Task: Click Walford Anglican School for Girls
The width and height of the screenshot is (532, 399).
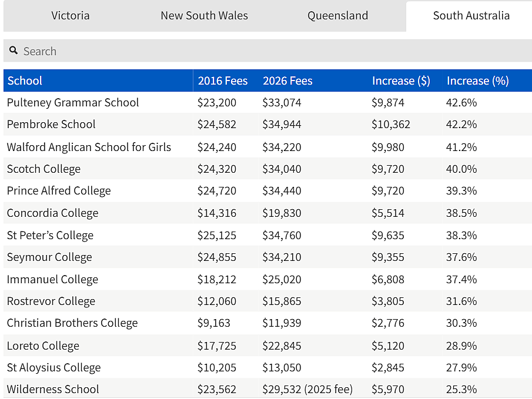Action: point(89,147)
